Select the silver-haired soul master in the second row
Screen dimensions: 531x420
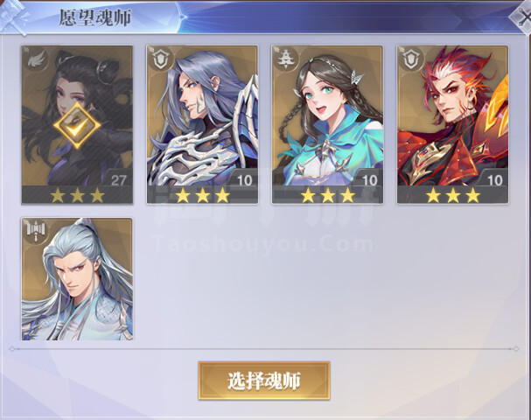[77, 279]
